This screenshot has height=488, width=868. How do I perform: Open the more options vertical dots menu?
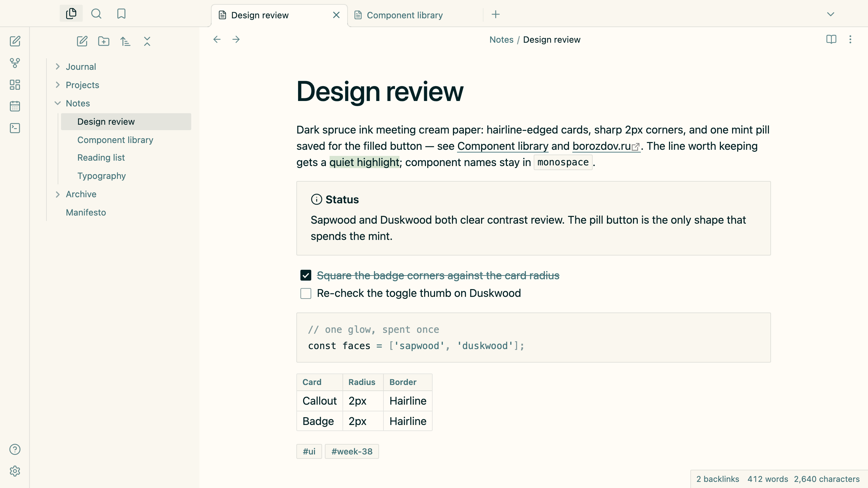850,39
